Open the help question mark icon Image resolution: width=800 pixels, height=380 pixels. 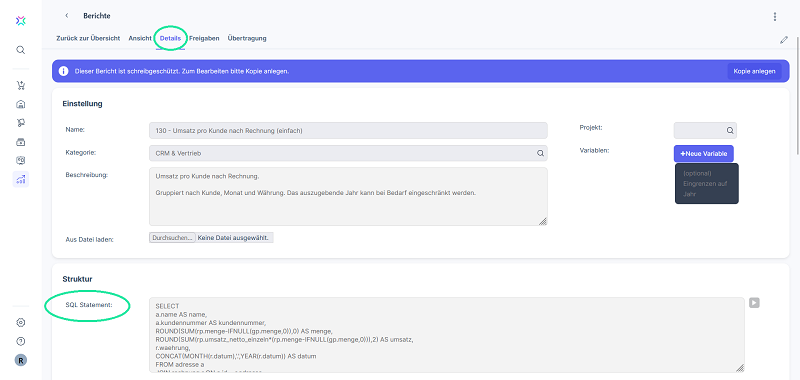pos(20,341)
